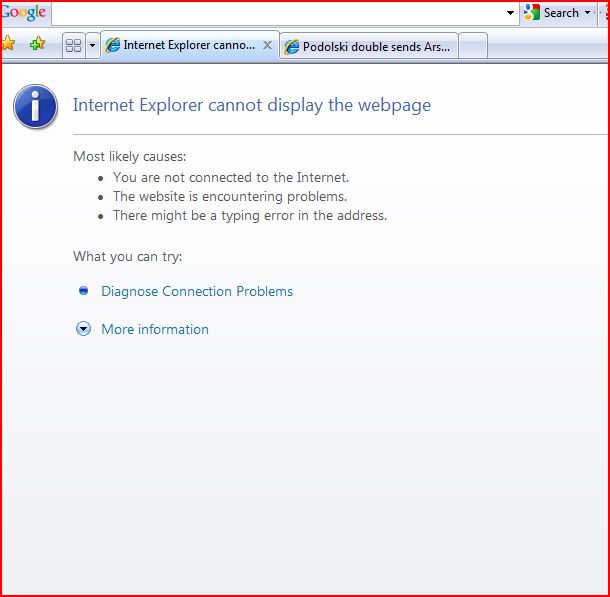
Task: Close the 'Internet Explorer canno...' tab
Action: point(267,45)
